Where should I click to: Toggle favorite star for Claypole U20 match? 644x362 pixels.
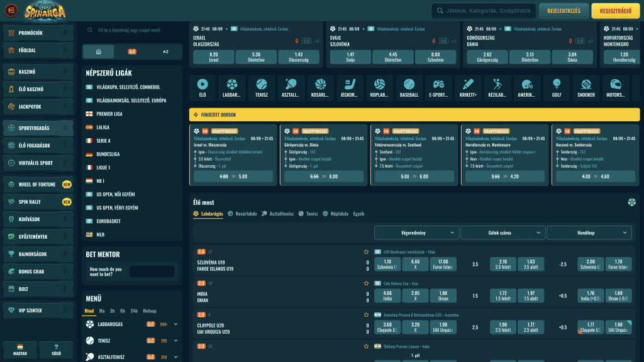coord(366,314)
